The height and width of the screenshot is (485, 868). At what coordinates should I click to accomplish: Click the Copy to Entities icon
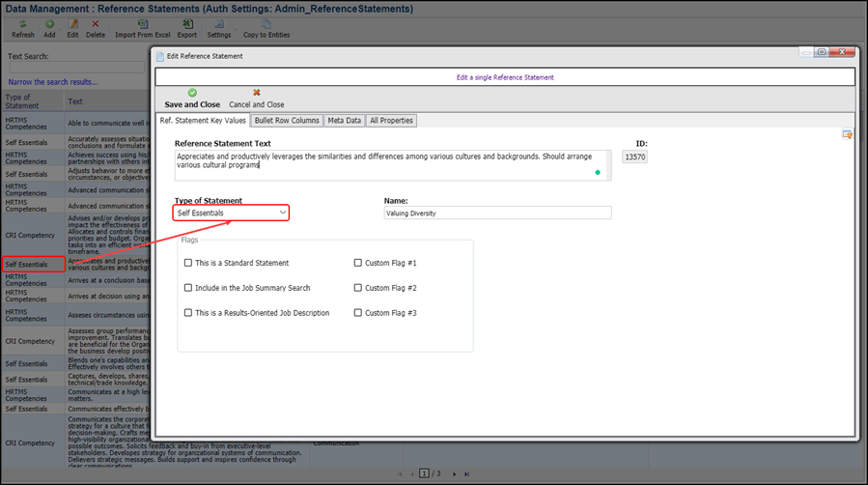click(x=266, y=24)
